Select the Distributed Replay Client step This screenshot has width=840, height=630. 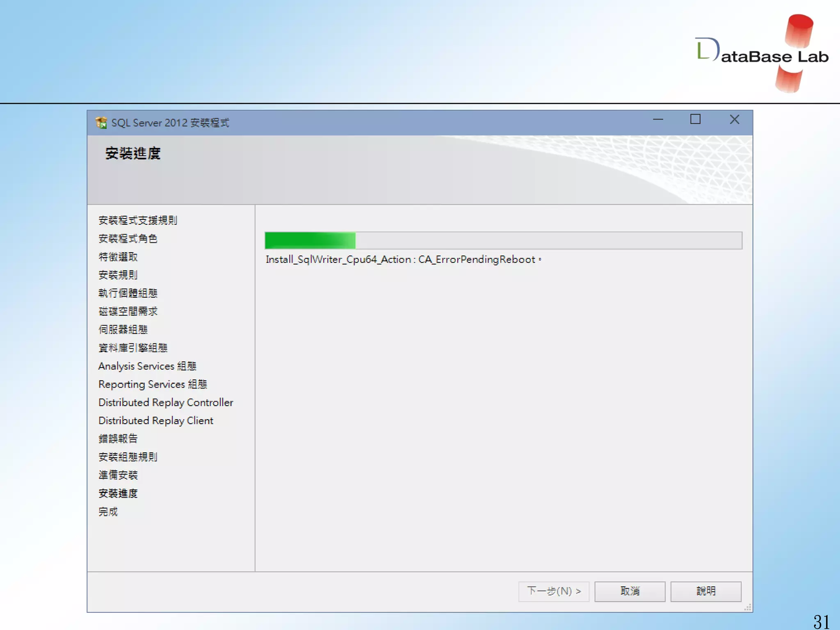click(x=156, y=420)
